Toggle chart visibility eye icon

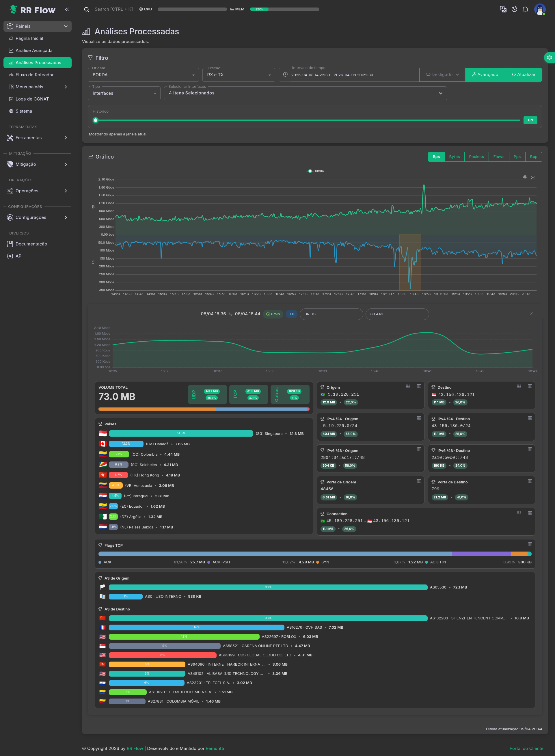525,177
